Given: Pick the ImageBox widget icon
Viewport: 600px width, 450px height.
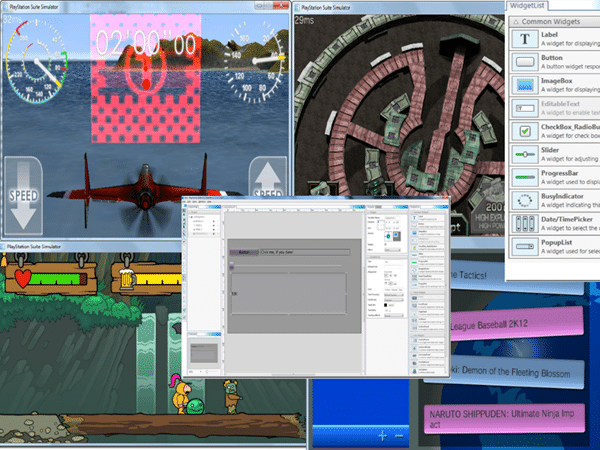Looking at the screenshot, I should [525, 85].
